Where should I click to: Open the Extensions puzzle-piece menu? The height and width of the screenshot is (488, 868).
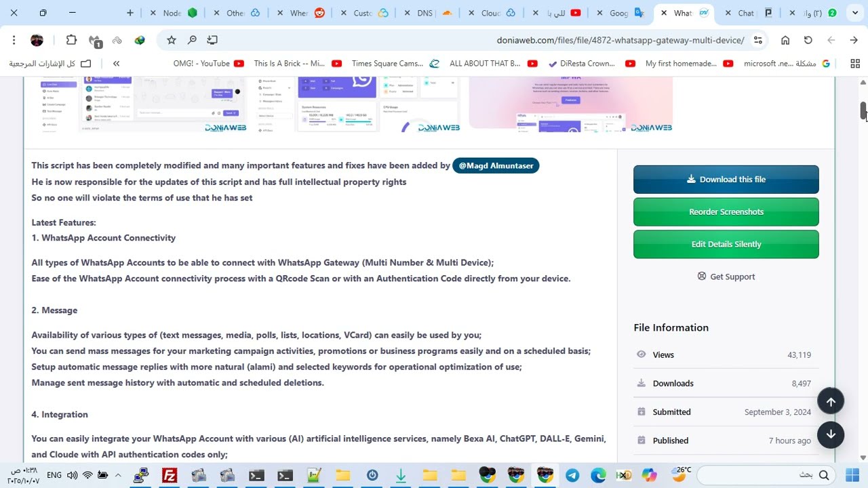tap(71, 40)
